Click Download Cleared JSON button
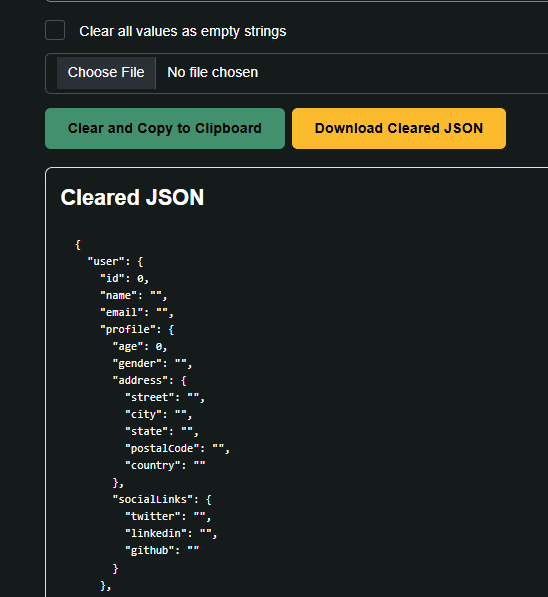The height and width of the screenshot is (597, 548). pyautogui.click(x=399, y=128)
